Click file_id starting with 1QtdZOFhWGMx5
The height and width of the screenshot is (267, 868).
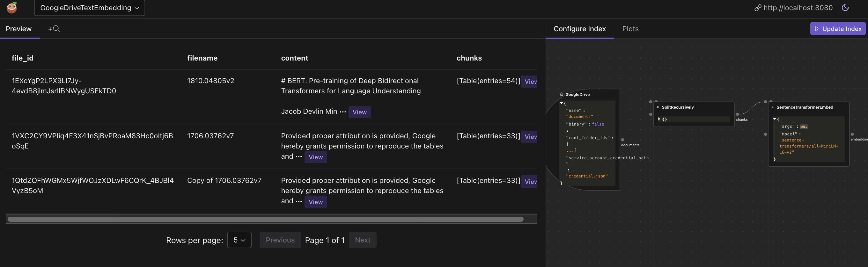(x=93, y=185)
